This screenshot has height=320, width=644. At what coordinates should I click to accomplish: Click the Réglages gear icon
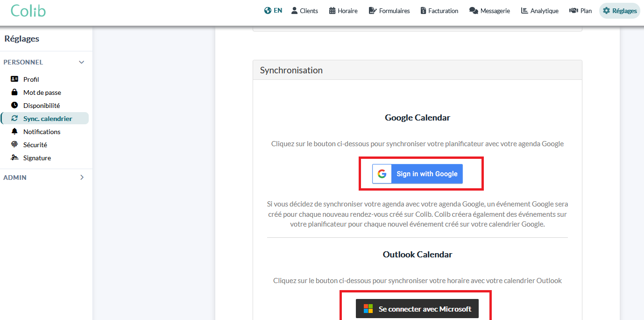(x=607, y=10)
